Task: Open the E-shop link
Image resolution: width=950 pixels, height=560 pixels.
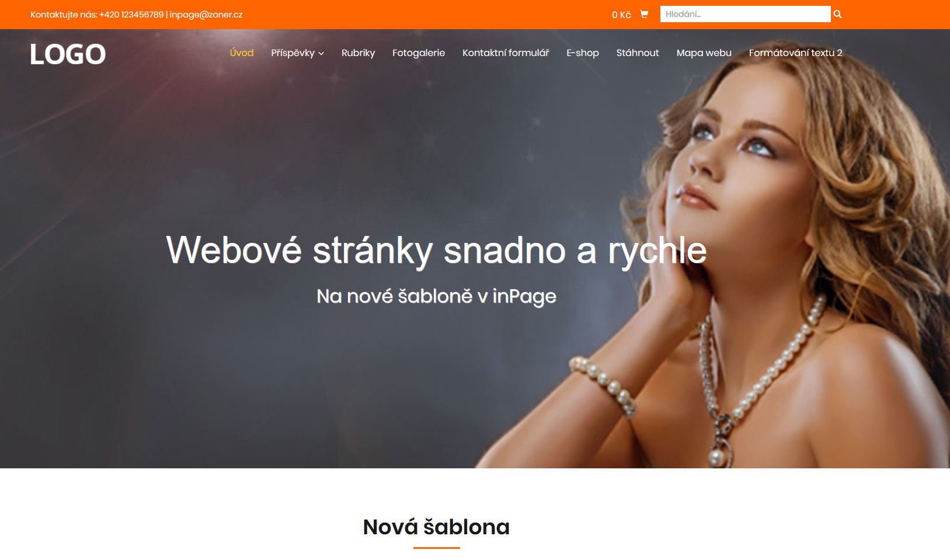Action: [583, 53]
